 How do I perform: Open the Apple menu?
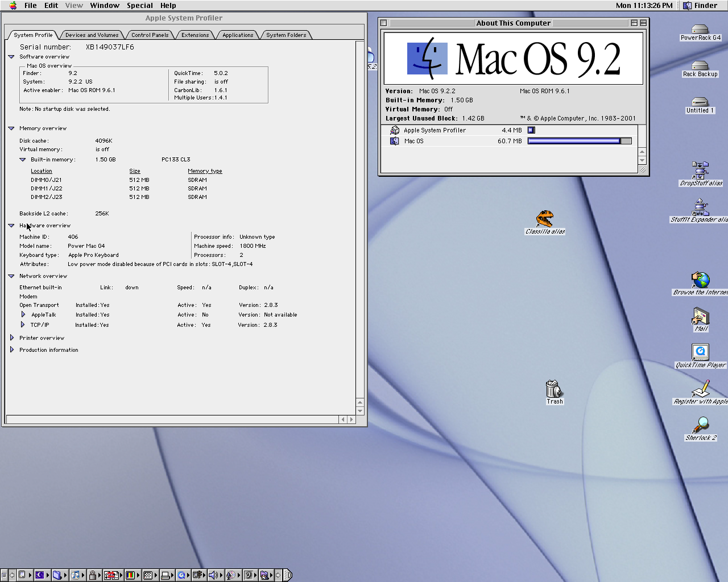pyautogui.click(x=13, y=6)
